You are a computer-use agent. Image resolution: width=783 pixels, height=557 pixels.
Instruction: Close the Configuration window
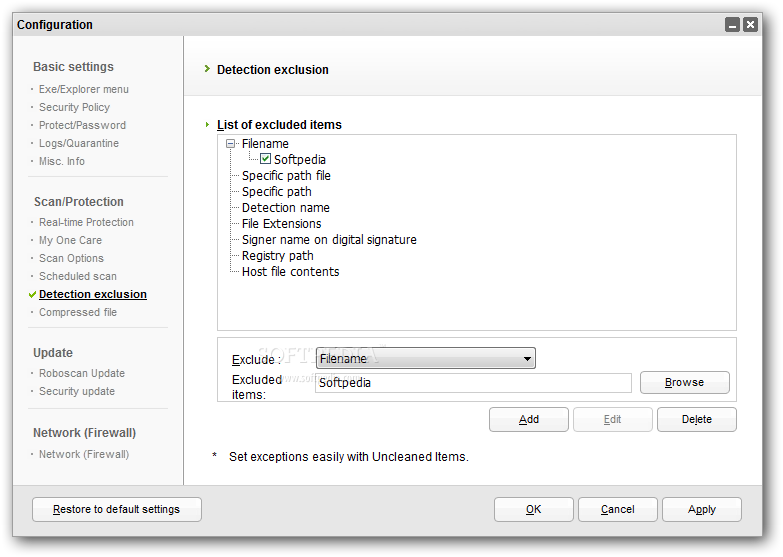[750, 24]
